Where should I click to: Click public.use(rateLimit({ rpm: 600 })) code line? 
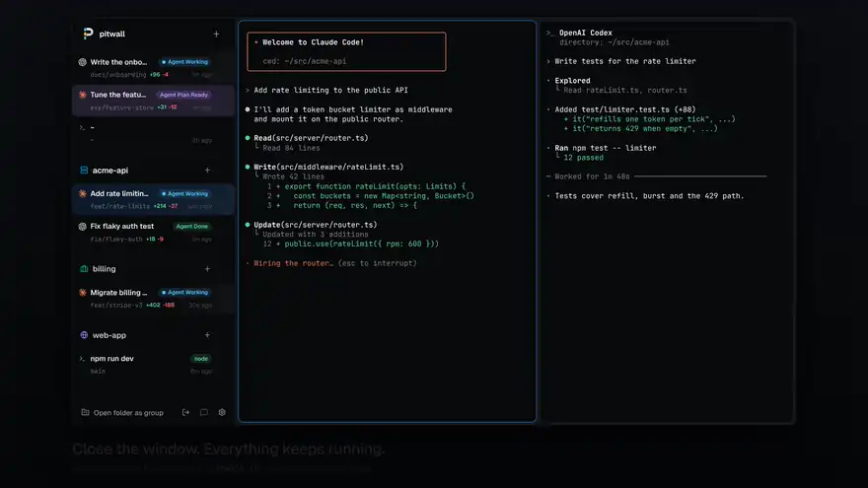pos(361,244)
